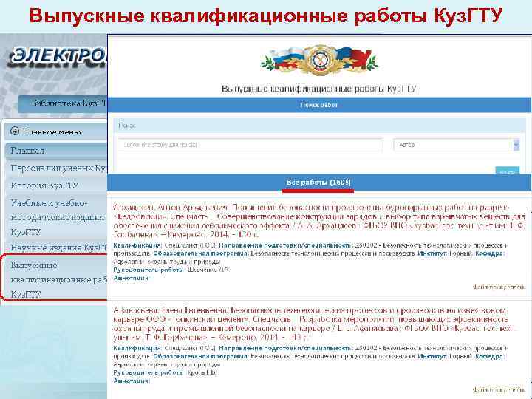Select the Все работы (1605) tab
The image size is (532, 399).
318,183
